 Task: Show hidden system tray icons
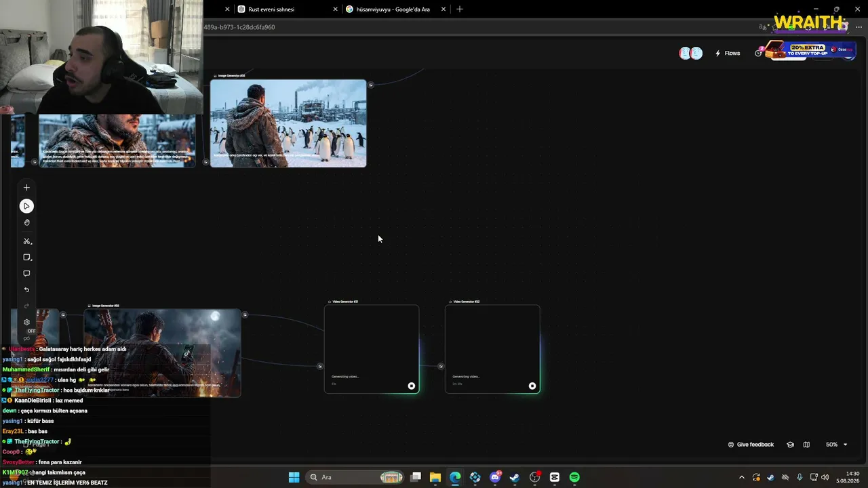[x=741, y=477]
